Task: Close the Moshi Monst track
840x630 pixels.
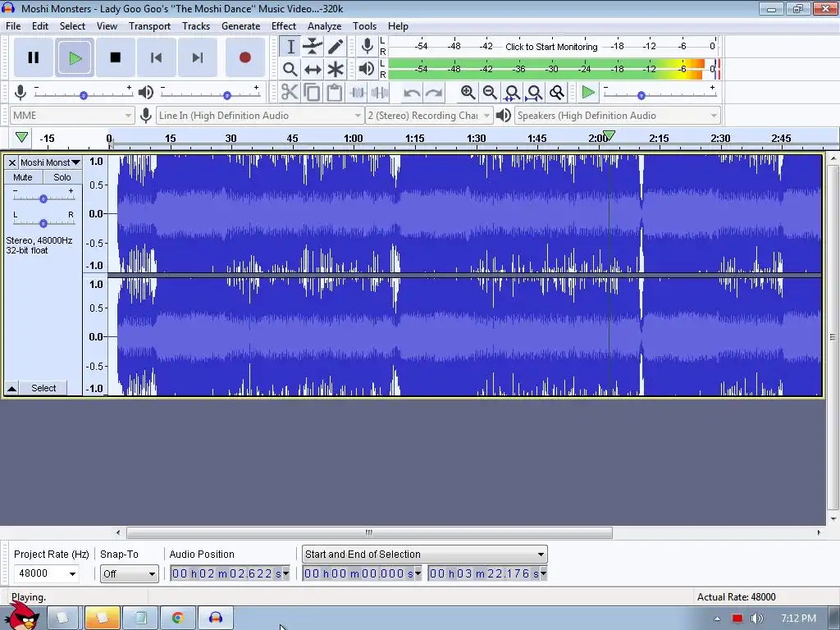Action: click(11, 162)
